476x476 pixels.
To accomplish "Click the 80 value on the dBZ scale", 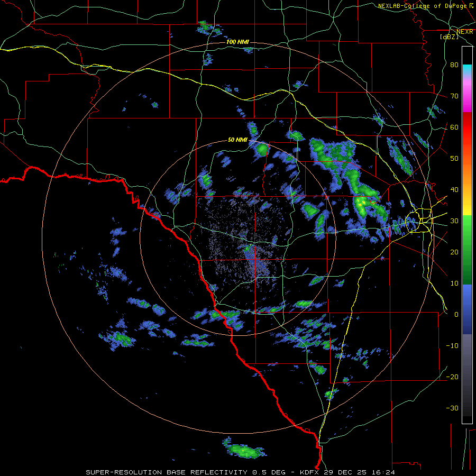I will (x=454, y=65).
